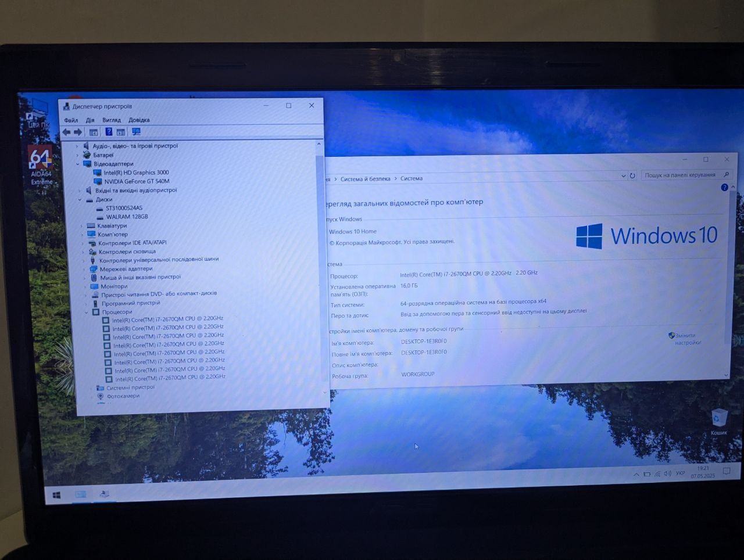The width and height of the screenshot is (744, 560).
Task: Click the Контролери IDE ATA/ATAPI icon
Action: click(x=92, y=243)
